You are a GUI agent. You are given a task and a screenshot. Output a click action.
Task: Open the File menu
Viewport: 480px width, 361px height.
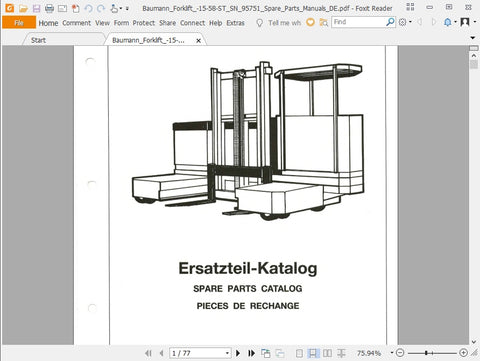pyautogui.click(x=19, y=23)
